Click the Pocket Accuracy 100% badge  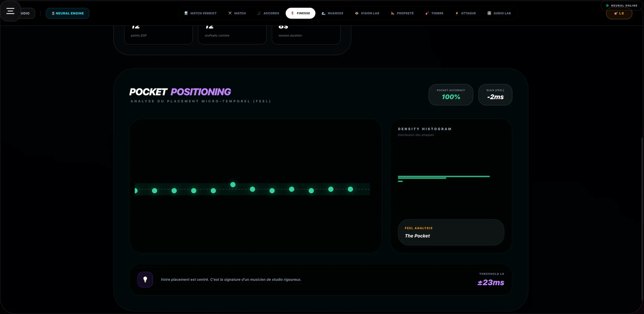451,95
